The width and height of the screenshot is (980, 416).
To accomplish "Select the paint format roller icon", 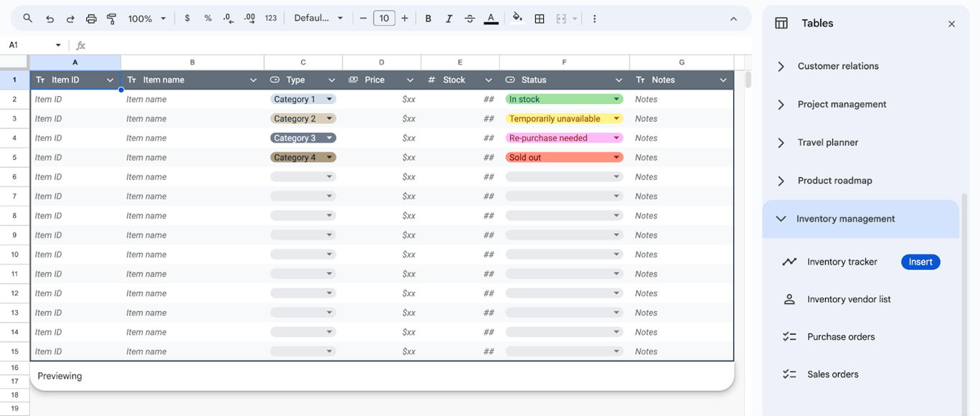I will click(112, 19).
